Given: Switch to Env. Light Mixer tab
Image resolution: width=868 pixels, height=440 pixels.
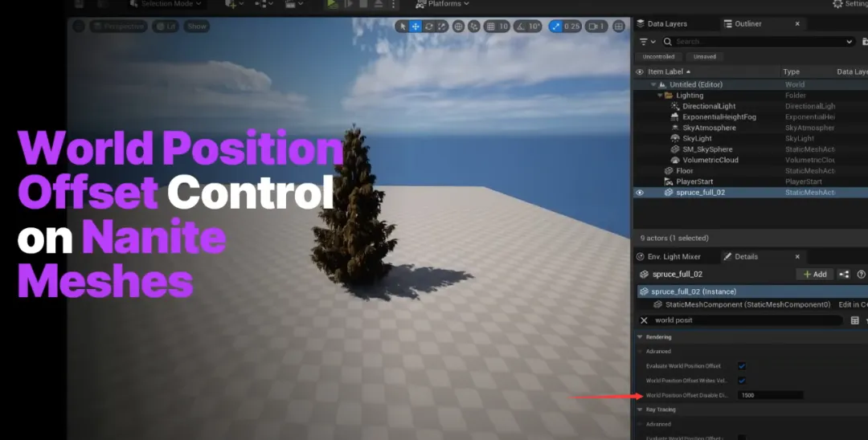Looking at the screenshot, I should point(668,256).
